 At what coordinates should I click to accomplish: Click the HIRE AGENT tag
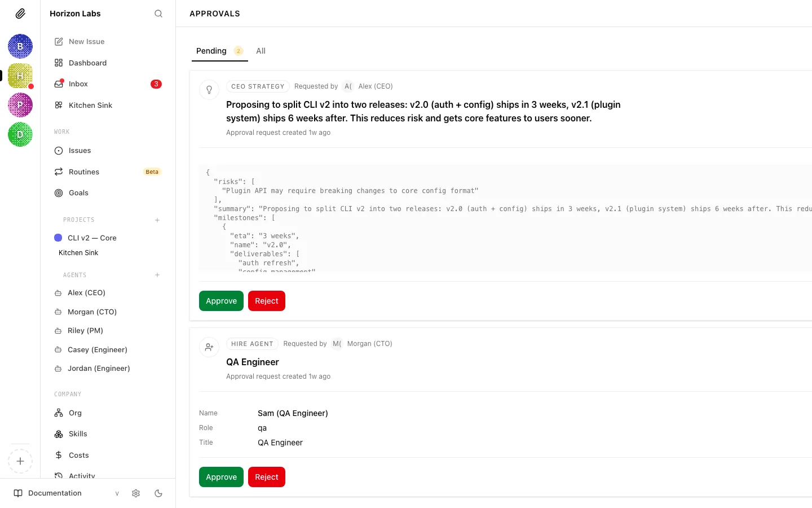(252, 344)
